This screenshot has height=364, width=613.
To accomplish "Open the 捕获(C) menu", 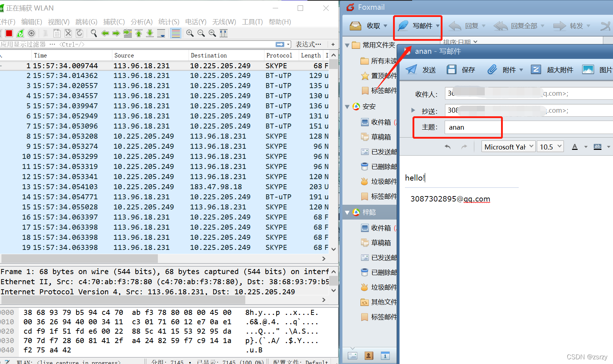I will click(114, 22).
